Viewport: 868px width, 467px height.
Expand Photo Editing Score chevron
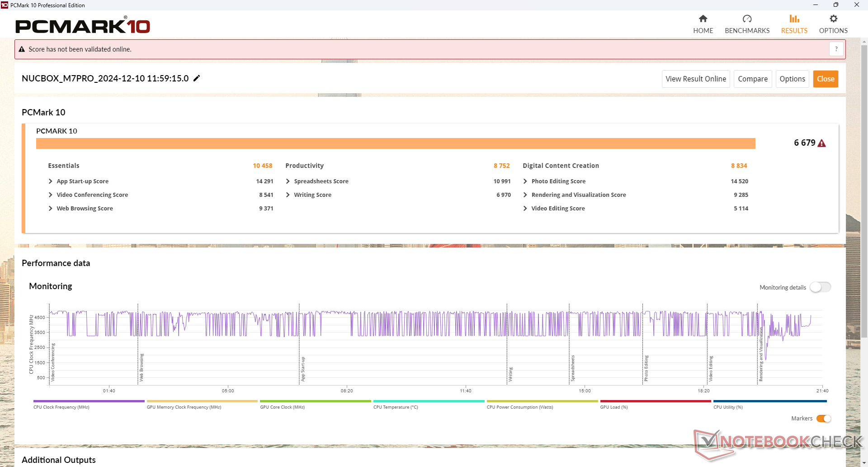(525, 181)
